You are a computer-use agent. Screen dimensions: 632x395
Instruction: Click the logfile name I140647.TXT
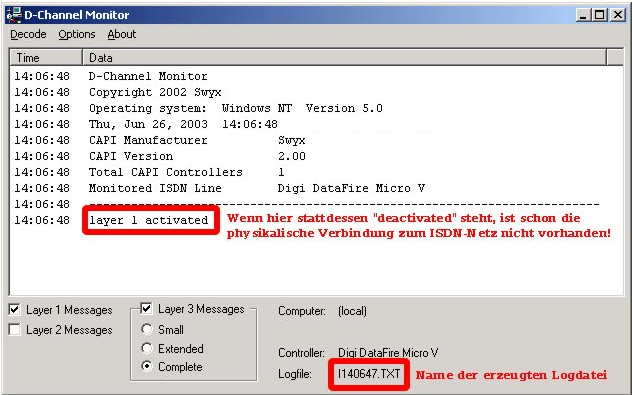tap(369, 374)
